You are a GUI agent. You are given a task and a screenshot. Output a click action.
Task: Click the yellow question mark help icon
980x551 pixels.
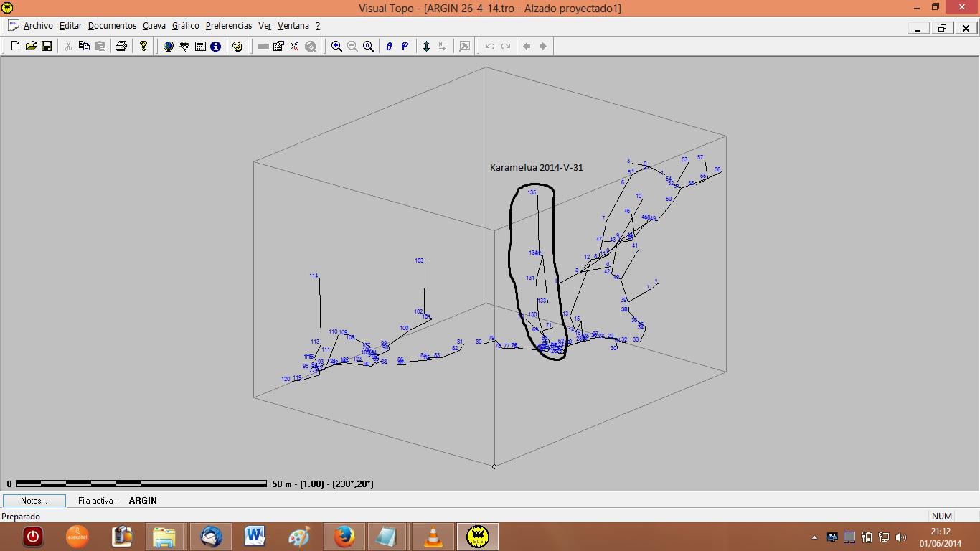[143, 46]
